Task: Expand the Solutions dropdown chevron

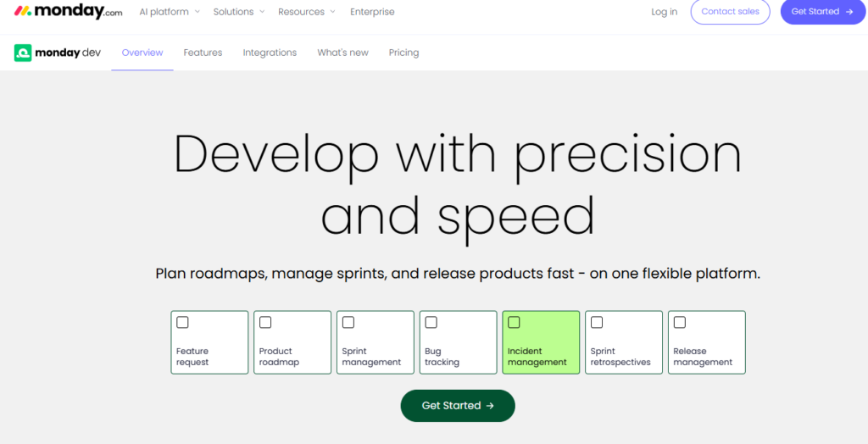Action: click(x=262, y=12)
